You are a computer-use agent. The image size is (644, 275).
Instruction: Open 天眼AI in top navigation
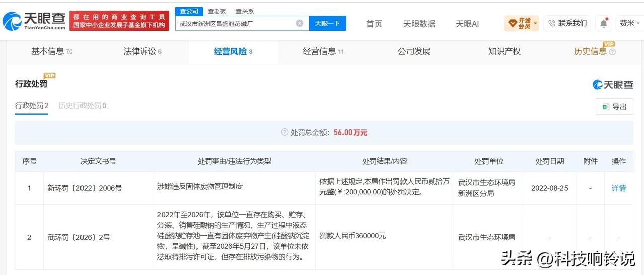click(467, 24)
